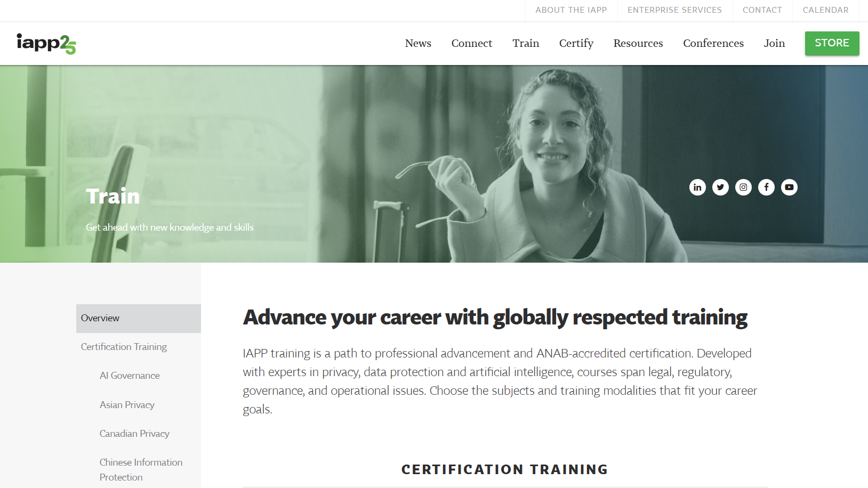Open the Conferences menu
This screenshot has height=488, width=868.
[x=713, y=43]
